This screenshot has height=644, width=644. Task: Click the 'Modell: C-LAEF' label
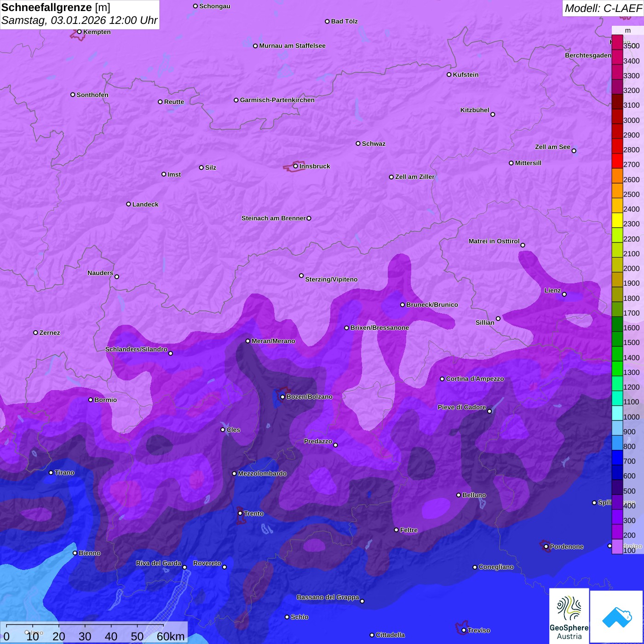point(603,8)
